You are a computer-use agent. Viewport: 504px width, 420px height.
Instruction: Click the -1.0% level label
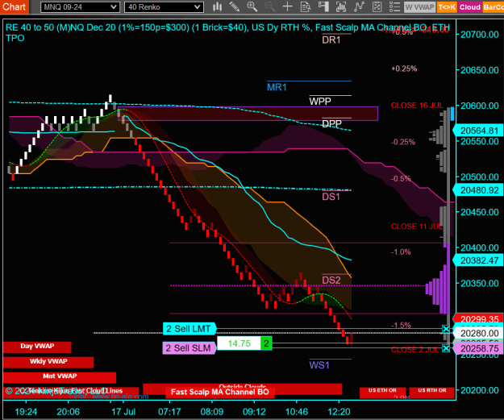[401, 252]
